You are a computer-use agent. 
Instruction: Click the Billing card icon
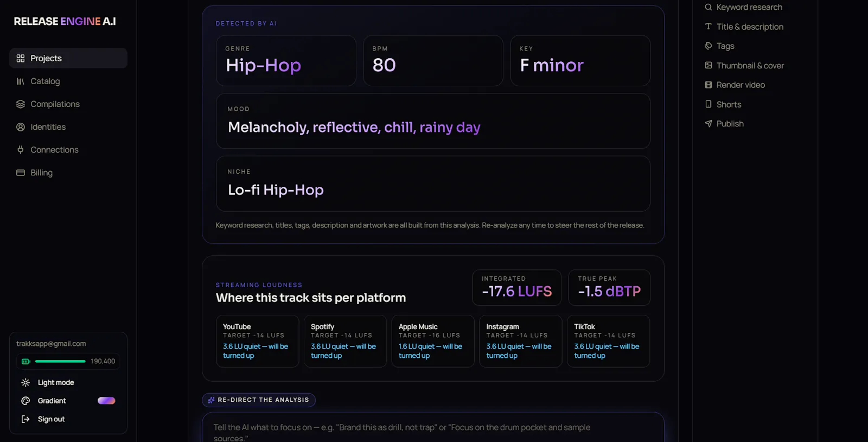[x=21, y=173]
